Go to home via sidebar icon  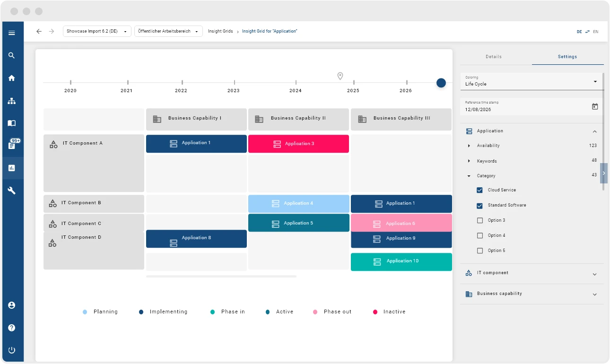(x=12, y=78)
